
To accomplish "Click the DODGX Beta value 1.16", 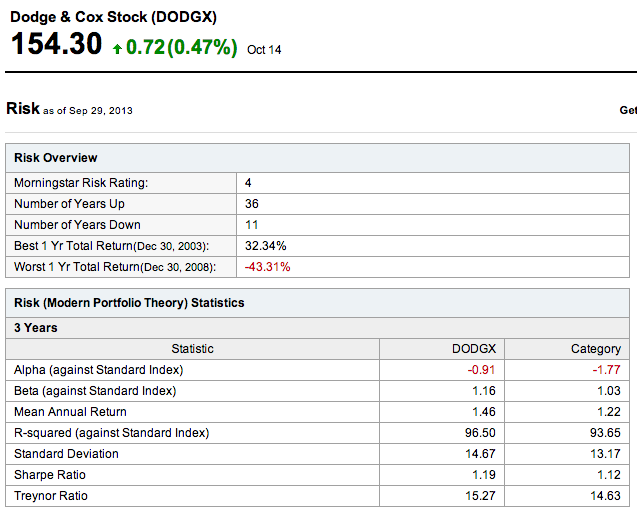I will (483, 391).
